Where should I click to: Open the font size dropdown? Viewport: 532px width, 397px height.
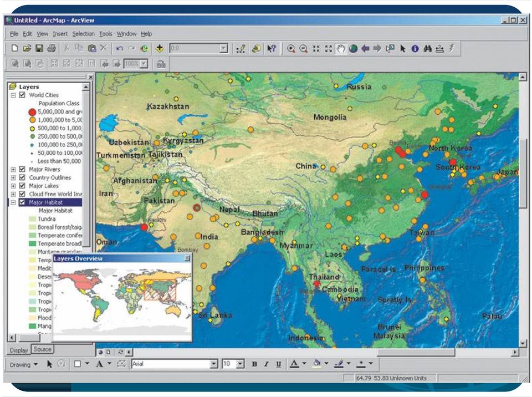tap(240, 364)
